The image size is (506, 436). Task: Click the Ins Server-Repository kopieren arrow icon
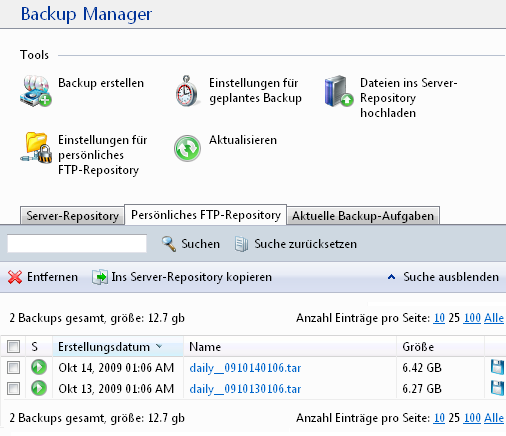click(100, 277)
